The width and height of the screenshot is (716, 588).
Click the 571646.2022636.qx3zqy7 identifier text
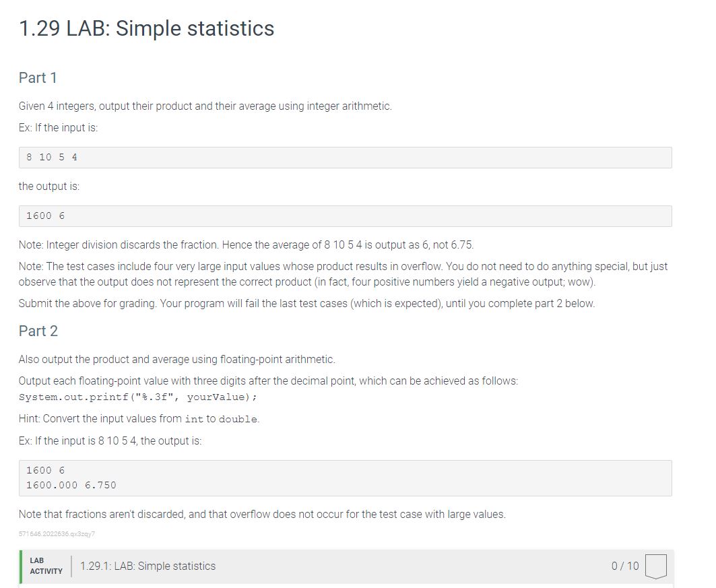57,533
